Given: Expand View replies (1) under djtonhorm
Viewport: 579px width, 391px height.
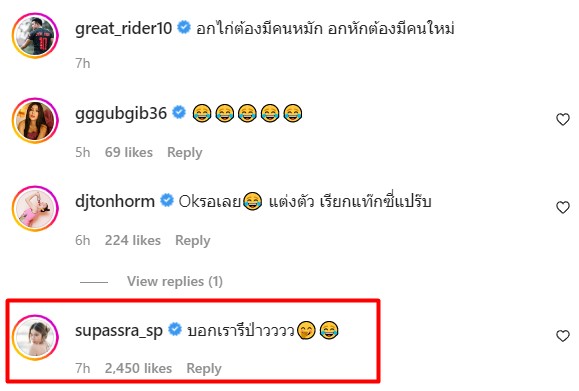Looking at the screenshot, I should (175, 281).
